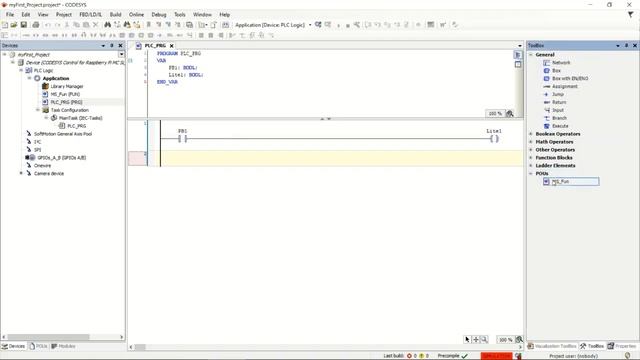Expand the Function Blocks category
This screenshot has height=360, width=640.
531,158
